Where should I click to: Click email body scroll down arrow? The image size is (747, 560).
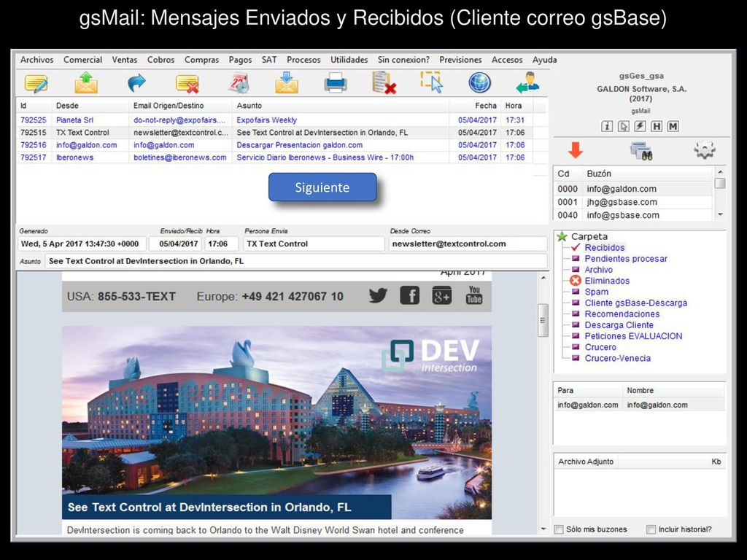click(x=543, y=529)
